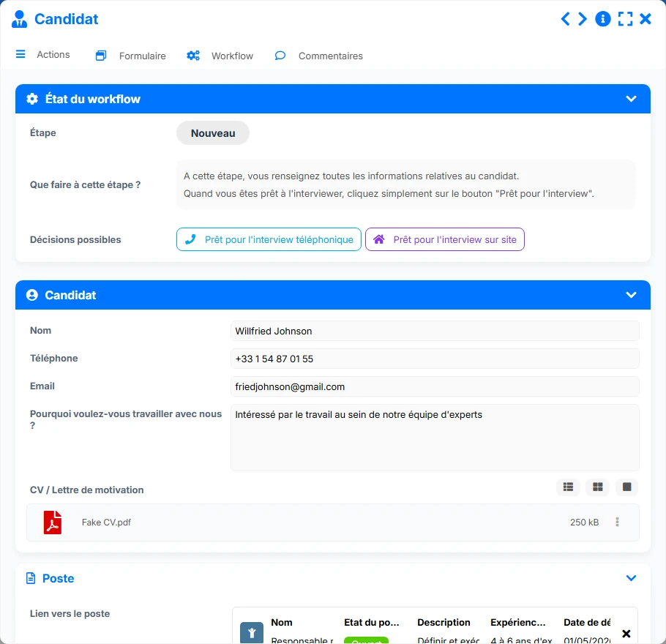Switch attachments to list view
This screenshot has width=666, height=644.
569,487
